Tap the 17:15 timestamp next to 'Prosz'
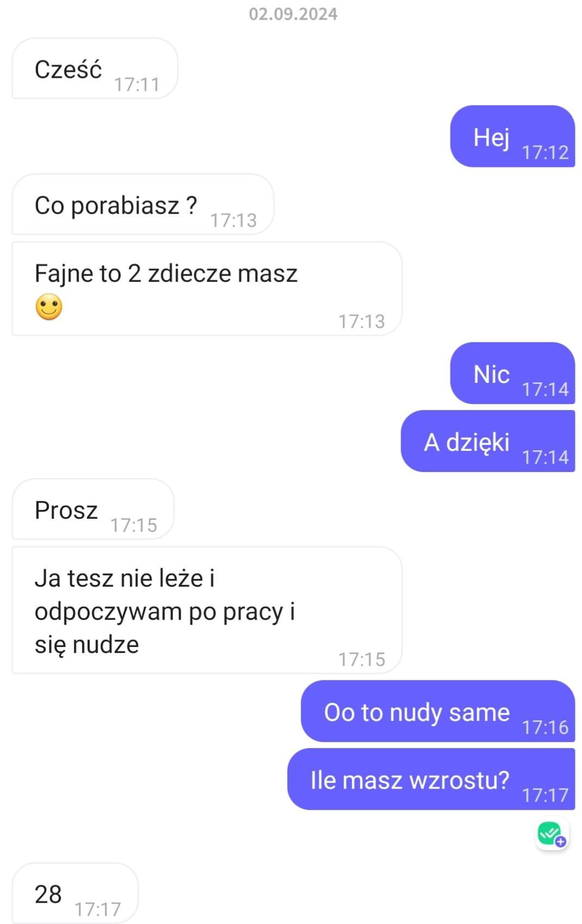Screen dimensions: 582x924 coord(134,525)
